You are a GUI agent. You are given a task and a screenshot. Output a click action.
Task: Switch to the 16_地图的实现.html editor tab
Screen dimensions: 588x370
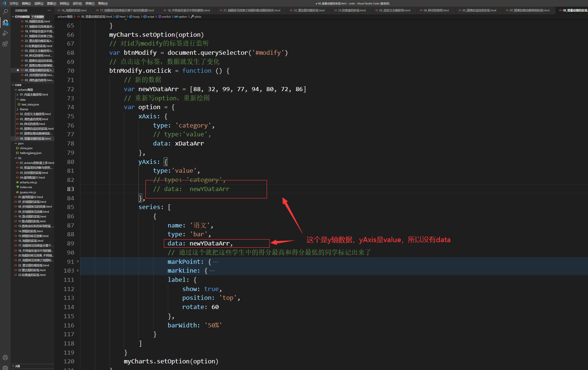coord(74,10)
